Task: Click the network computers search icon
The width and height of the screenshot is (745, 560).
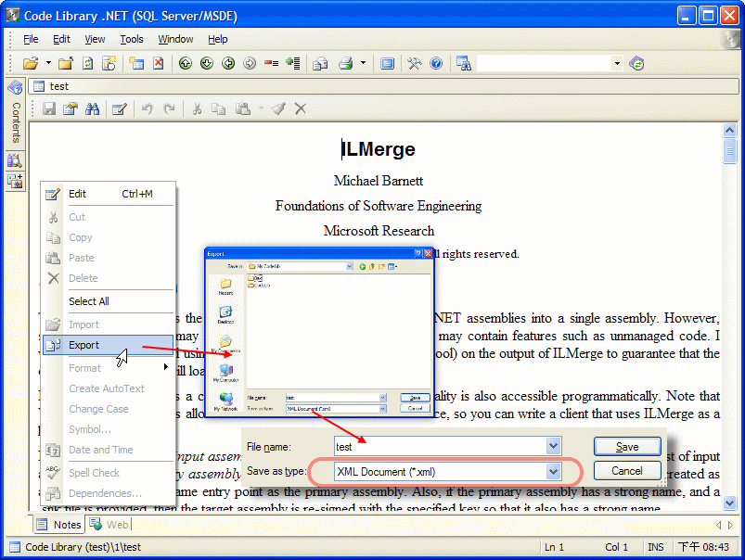Action: (x=464, y=63)
